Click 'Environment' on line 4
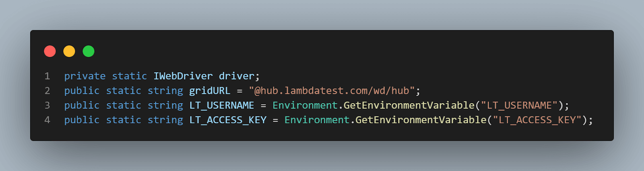Viewport: 644px width, 171px height. pyautogui.click(x=317, y=120)
